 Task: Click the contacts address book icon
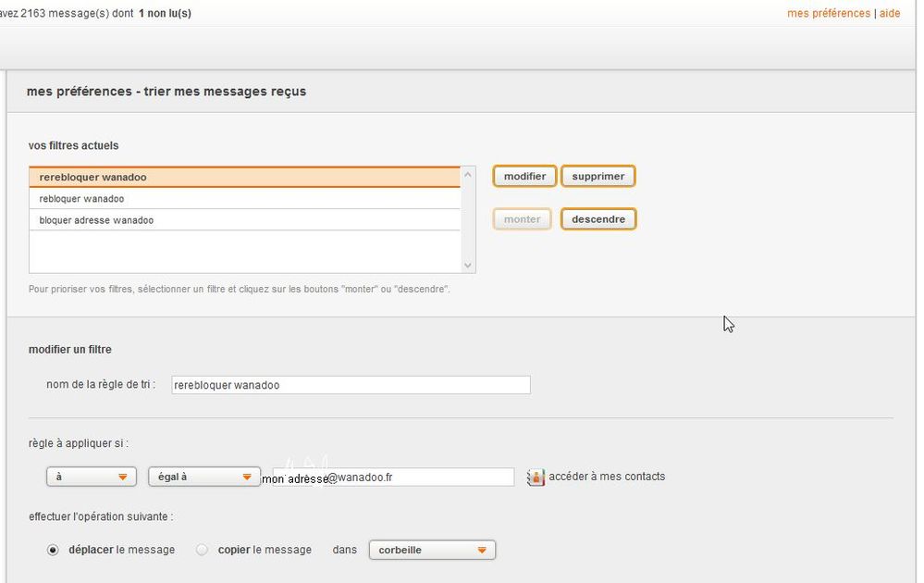pyautogui.click(x=536, y=478)
